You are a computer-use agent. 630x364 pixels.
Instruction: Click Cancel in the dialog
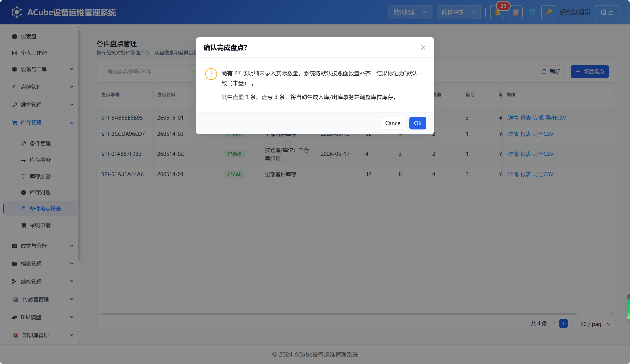pos(393,123)
